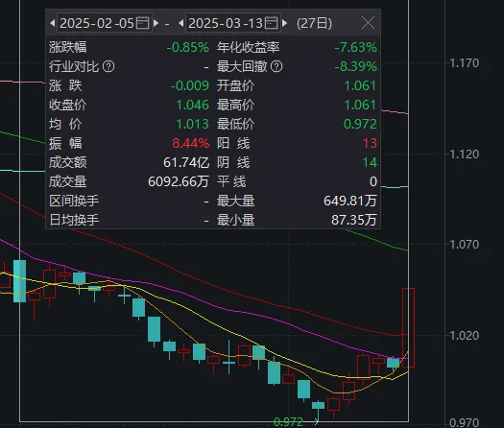This screenshot has width=504, height=428.
Task: Click the 行业对比 help question-mark icon
Action: click(108, 66)
